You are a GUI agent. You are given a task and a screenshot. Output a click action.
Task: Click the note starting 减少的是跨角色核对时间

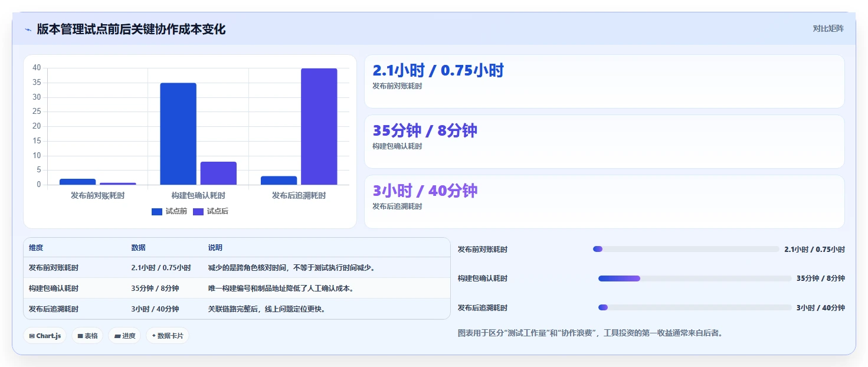[291, 268]
